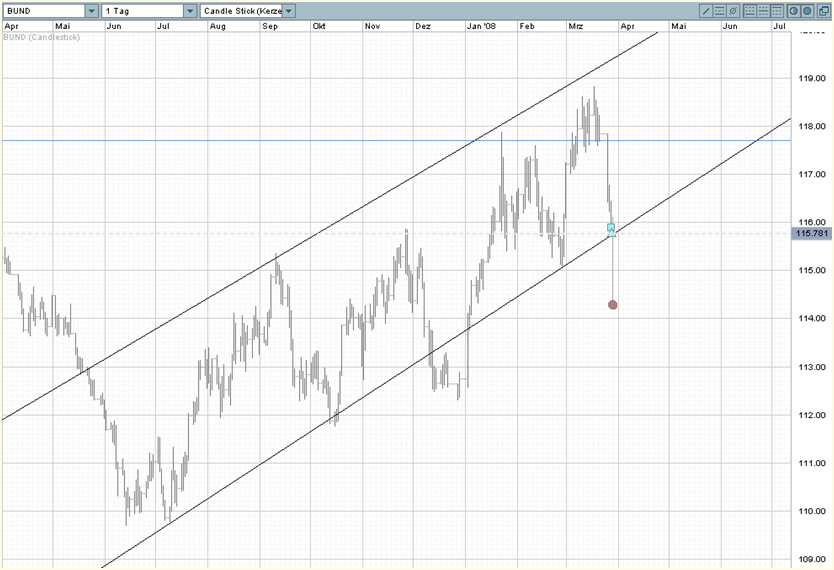Click the 'Aug' date axis label

coord(217,26)
